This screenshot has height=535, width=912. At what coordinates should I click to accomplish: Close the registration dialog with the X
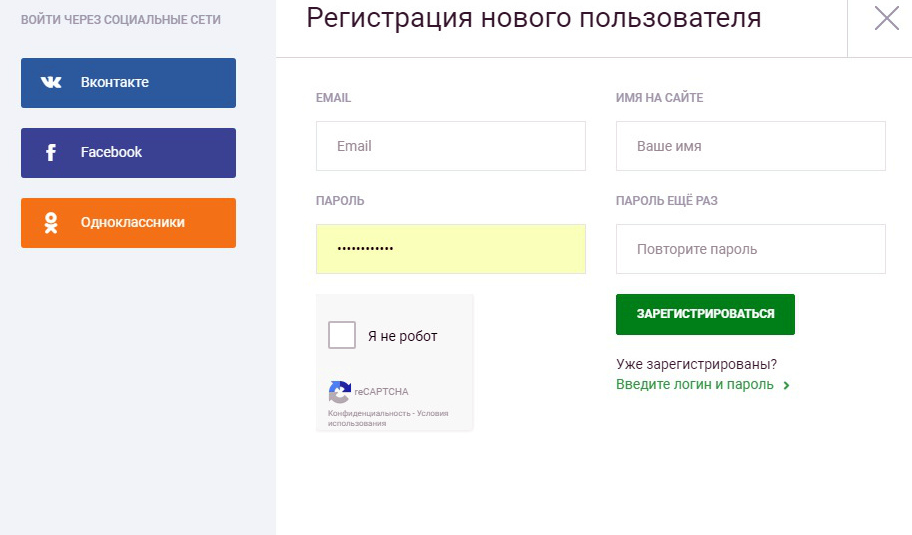[x=886, y=19]
